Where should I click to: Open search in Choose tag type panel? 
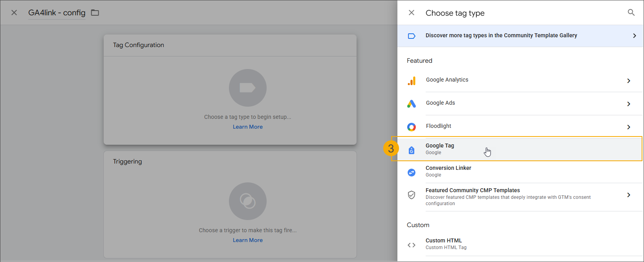631,13
